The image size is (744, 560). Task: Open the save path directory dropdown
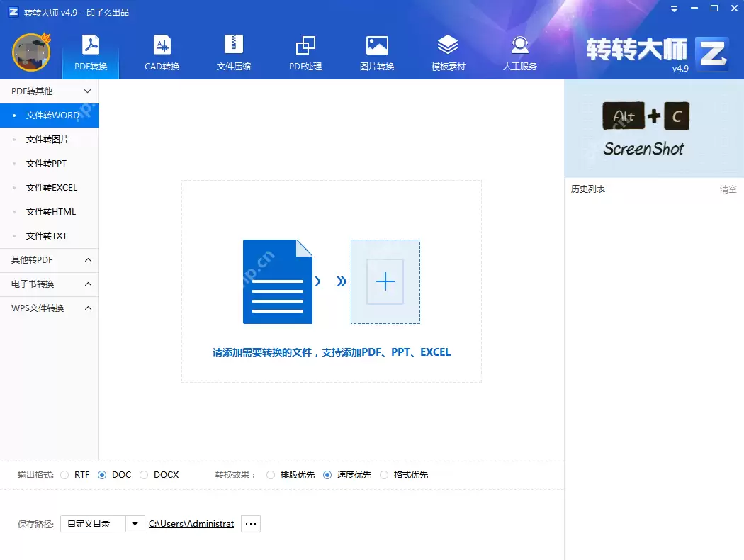click(135, 523)
